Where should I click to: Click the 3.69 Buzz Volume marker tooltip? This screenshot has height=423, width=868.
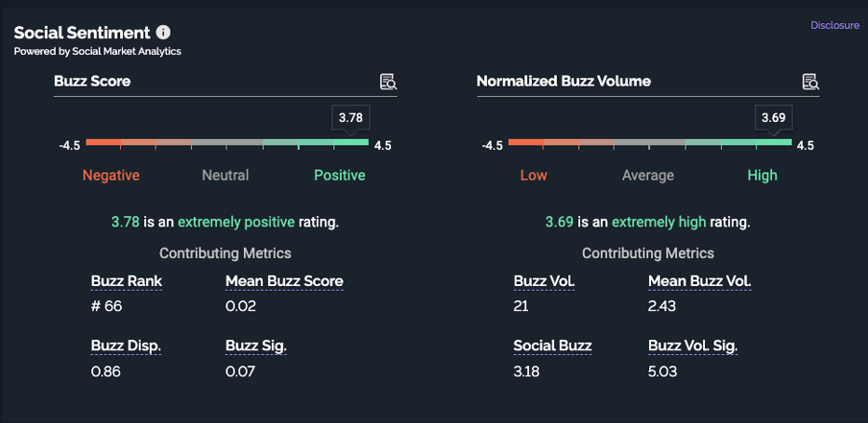tap(773, 117)
